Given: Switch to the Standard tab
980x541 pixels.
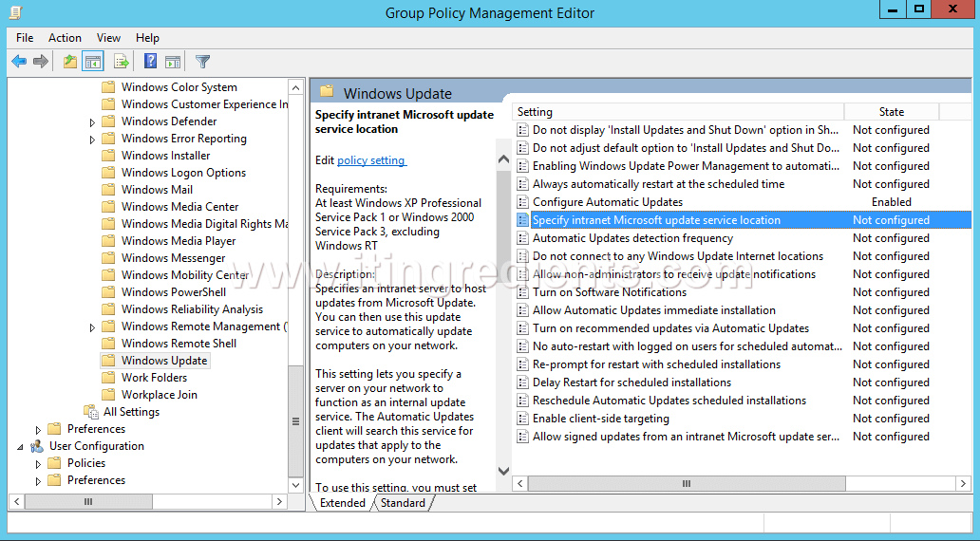Looking at the screenshot, I should pos(403,503).
